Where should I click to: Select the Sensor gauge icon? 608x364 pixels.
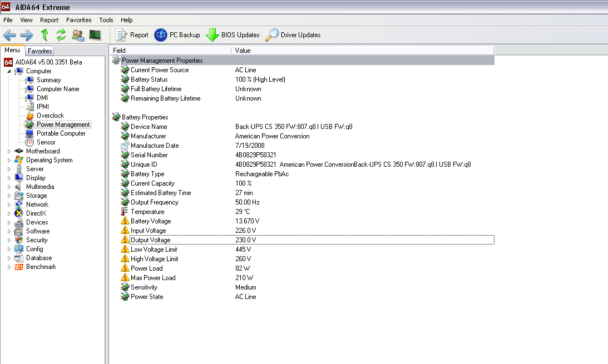(x=29, y=142)
